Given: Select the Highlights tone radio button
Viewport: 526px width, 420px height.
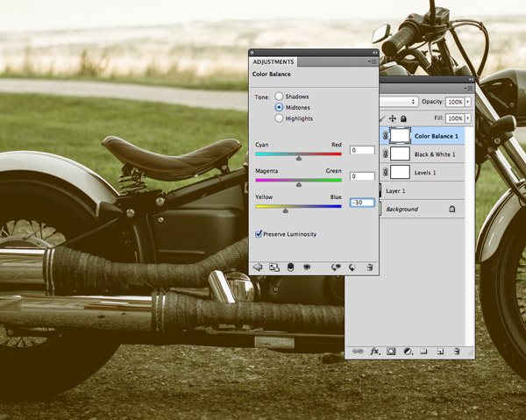Looking at the screenshot, I should click(x=280, y=117).
